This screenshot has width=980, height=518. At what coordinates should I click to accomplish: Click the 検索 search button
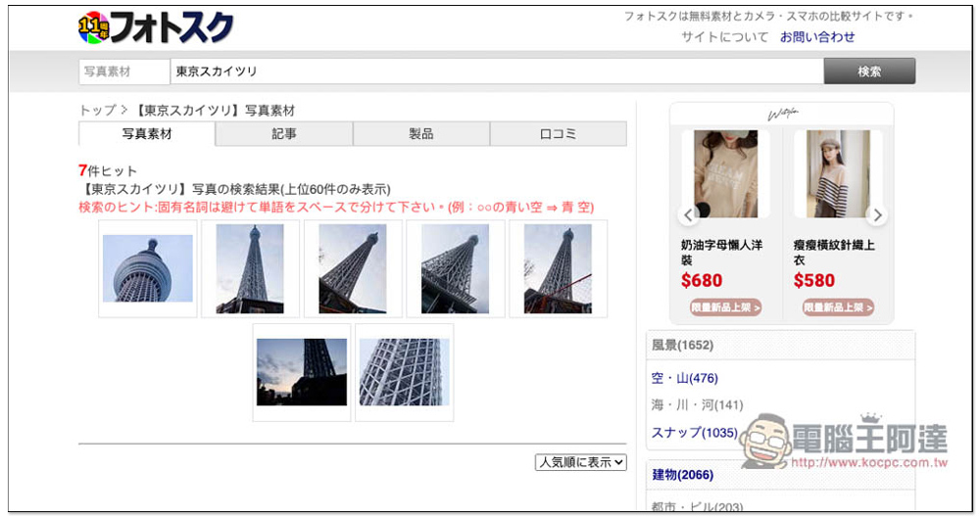[x=869, y=71]
